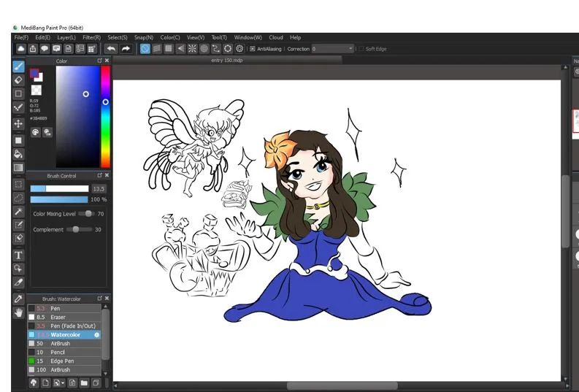Select the Brush tool in left toolbar

18,66
